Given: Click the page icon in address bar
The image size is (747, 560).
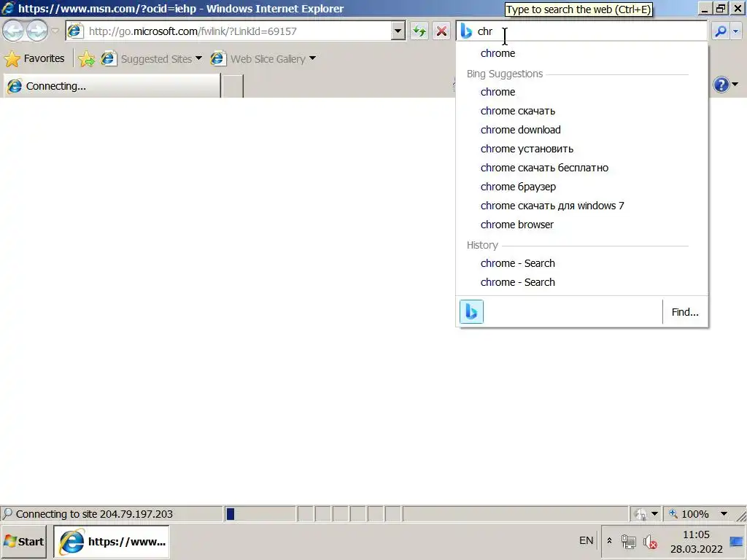Looking at the screenshot, I should click(x=75, y=31).
